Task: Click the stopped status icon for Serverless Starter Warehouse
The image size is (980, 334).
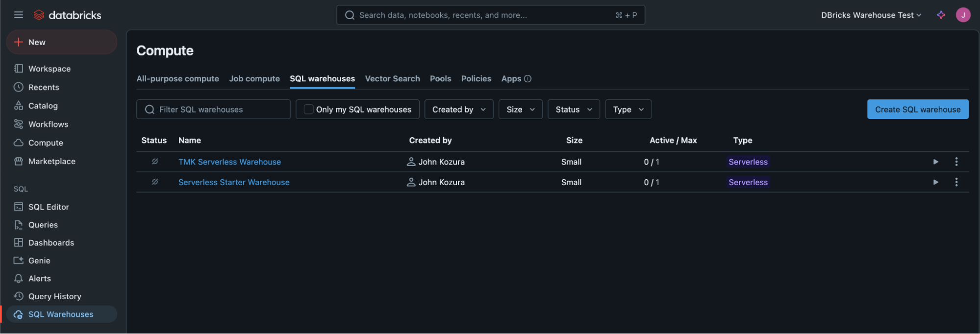Action: point(155,182)
